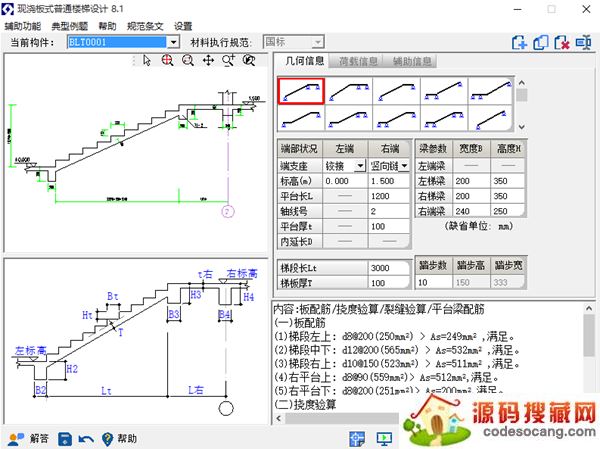Viewport: 600px width, 449px height.
Task: Activate the pan move tool
Action: click(x=208, y=60)
